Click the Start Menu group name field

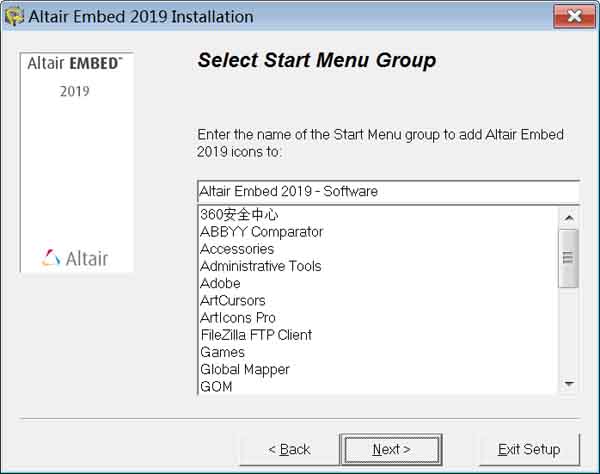(x=388, y=191)
